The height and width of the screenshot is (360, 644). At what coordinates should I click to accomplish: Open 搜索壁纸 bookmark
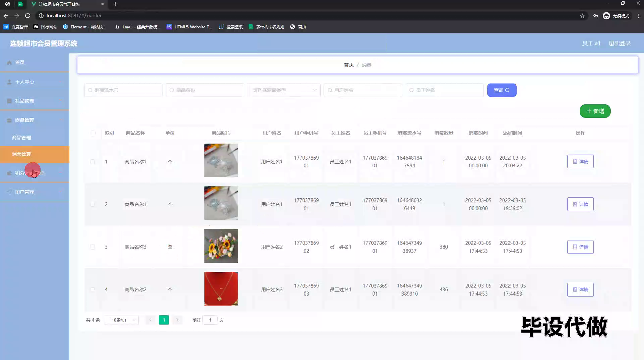[x=231, y=27]
